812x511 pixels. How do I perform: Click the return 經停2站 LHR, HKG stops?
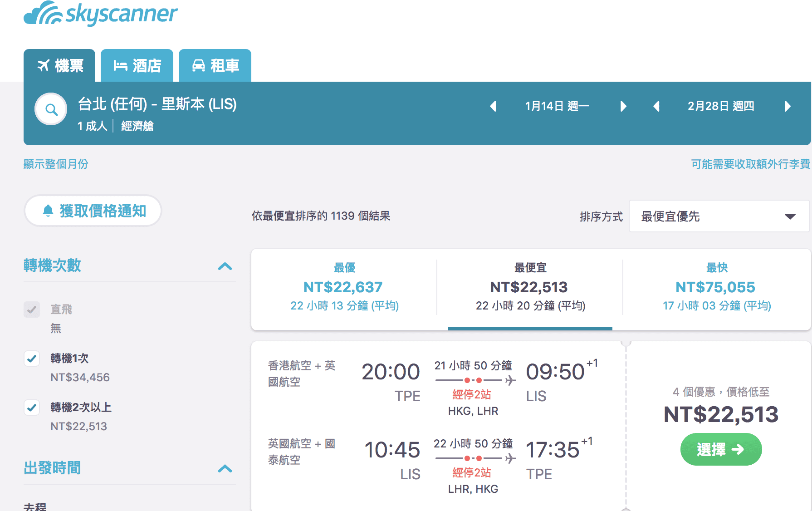point(473,481)
